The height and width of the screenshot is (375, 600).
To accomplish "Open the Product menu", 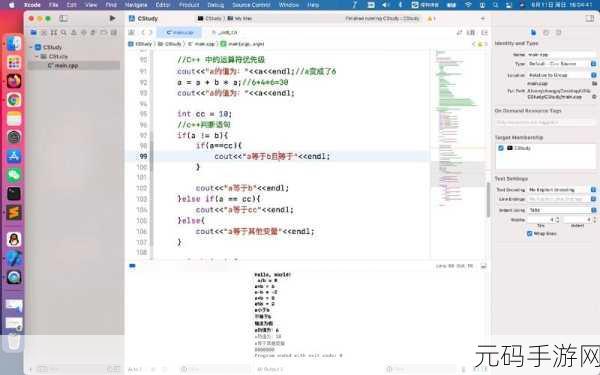I will [x=189, y=5].
